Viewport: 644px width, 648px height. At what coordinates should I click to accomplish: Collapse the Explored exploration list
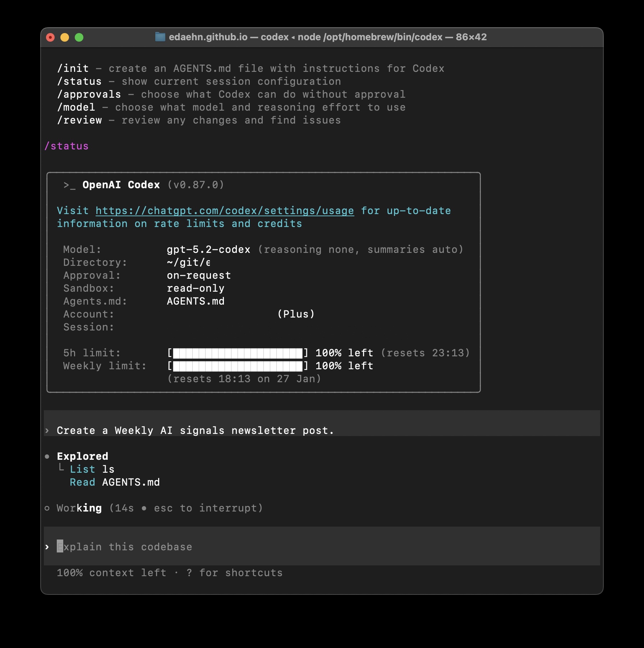(x=82, y=456)
